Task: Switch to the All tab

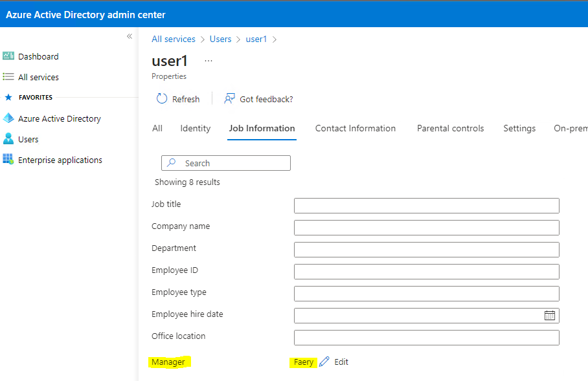Action: [x=157, y=128]
